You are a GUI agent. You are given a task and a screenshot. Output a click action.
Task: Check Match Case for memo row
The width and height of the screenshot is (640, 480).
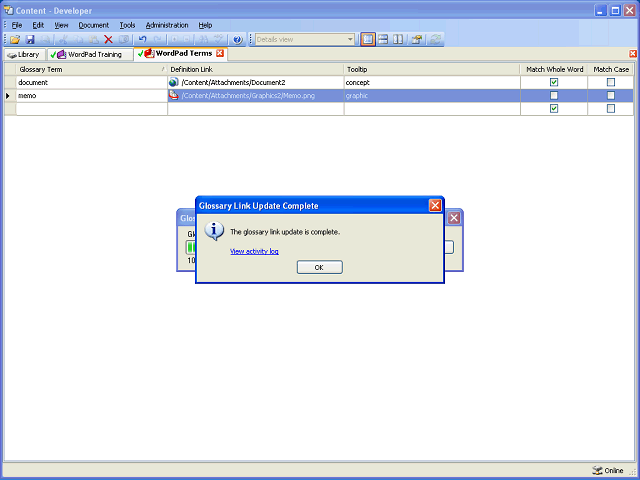611,96
